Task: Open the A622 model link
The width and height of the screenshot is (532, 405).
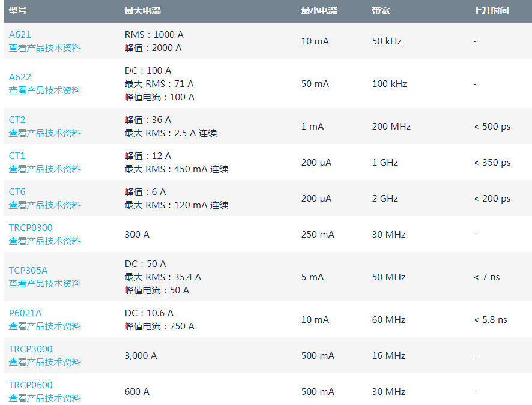Action: point(20,77)
